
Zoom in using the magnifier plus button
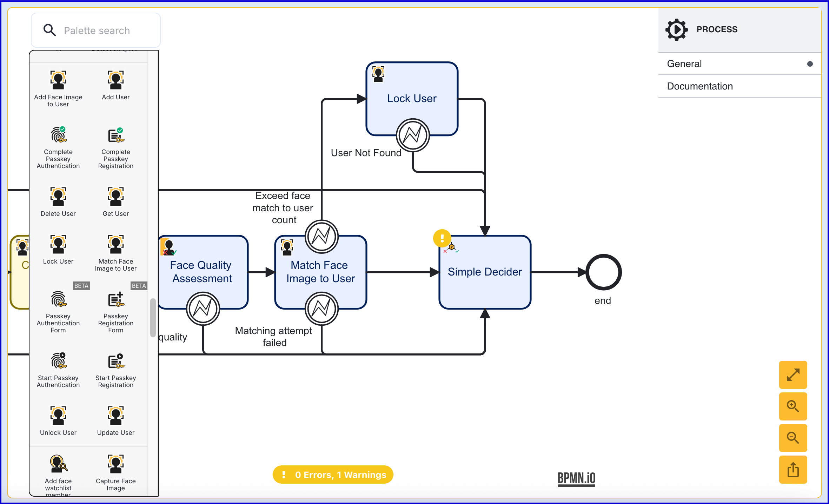[x=793, y=406]
